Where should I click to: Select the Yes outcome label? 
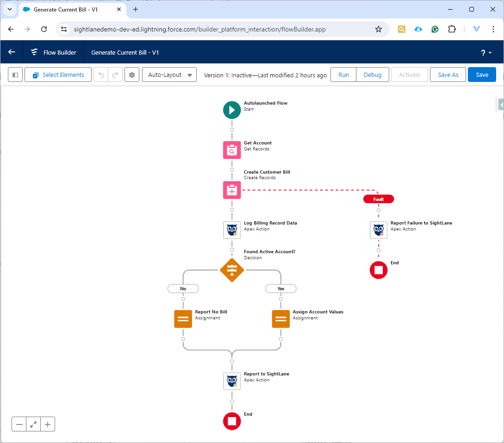point(280,289)
